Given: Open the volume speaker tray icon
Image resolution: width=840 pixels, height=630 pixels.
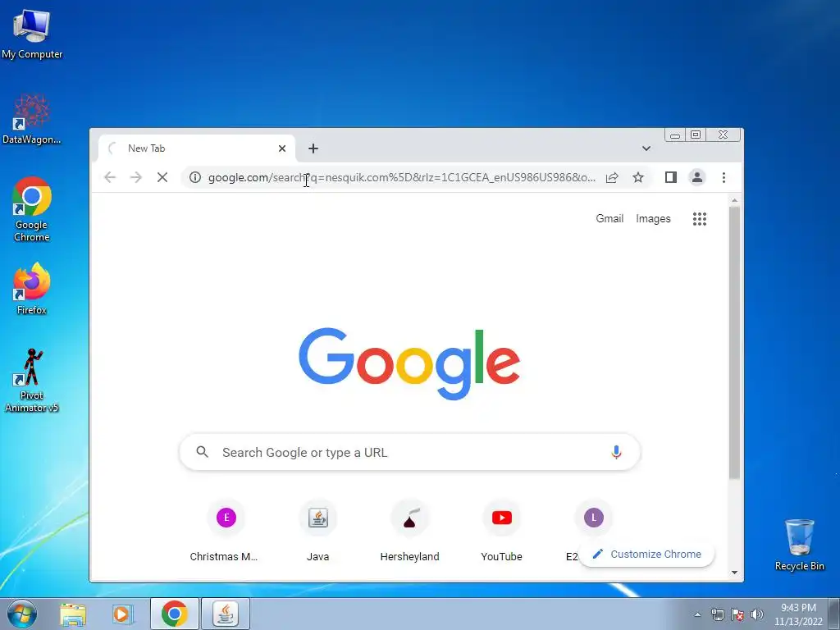Looking at the screenshot, I should pyautogui.click(x=757, y=614).
